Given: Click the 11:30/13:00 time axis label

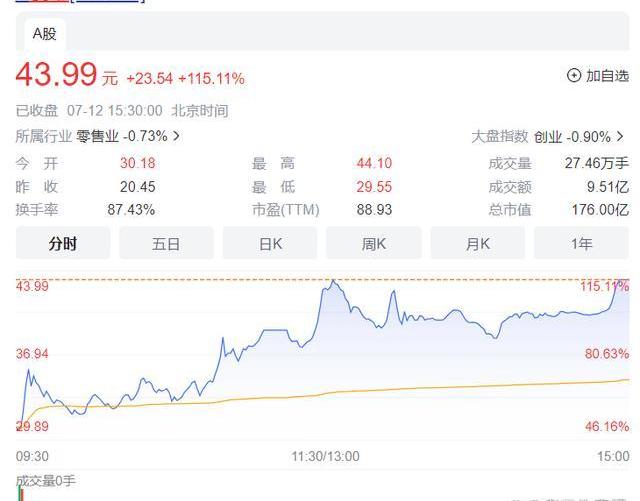Looking at the screenshot, I should 325,456.
